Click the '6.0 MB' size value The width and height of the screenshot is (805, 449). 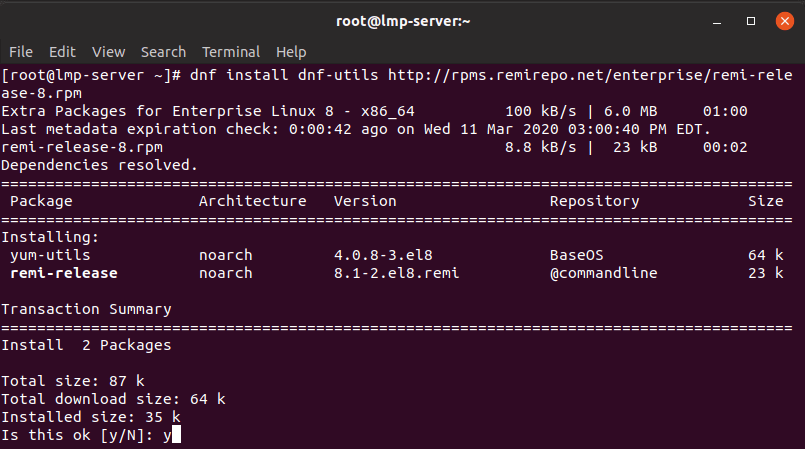pos(630,111)
